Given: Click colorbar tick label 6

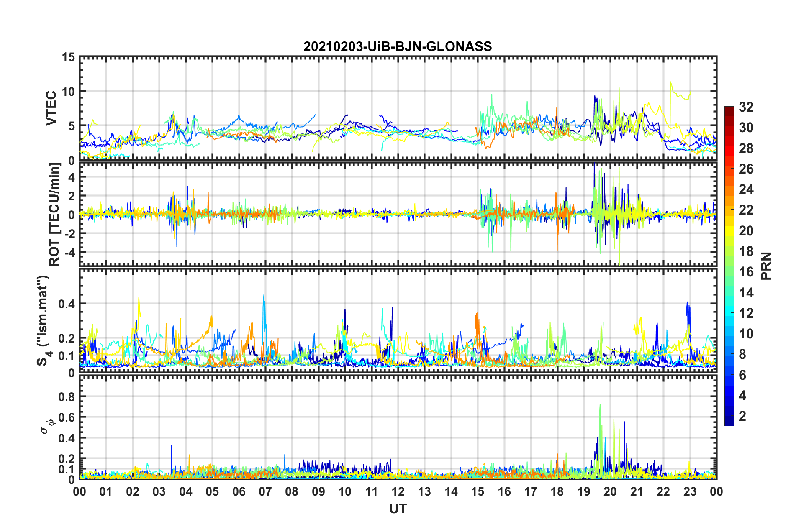Looking at the screenshot, I should 742,375.
